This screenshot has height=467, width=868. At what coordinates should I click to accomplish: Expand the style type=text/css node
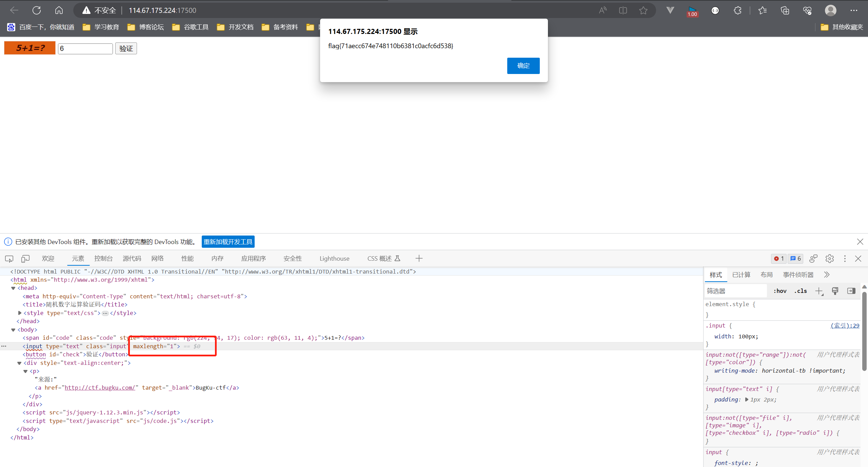20,313
